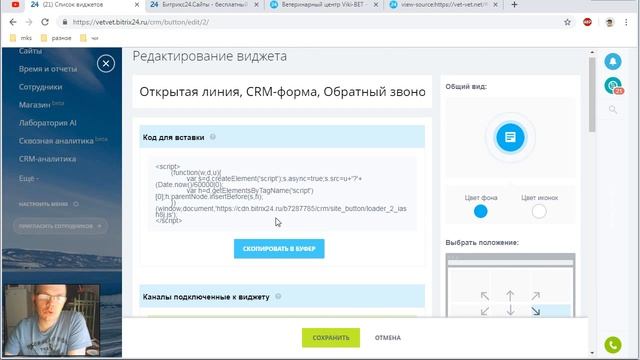This screenshot has width=640, height=360.
Task: Save widget with Сохранить button
Action: coord(331,338)
